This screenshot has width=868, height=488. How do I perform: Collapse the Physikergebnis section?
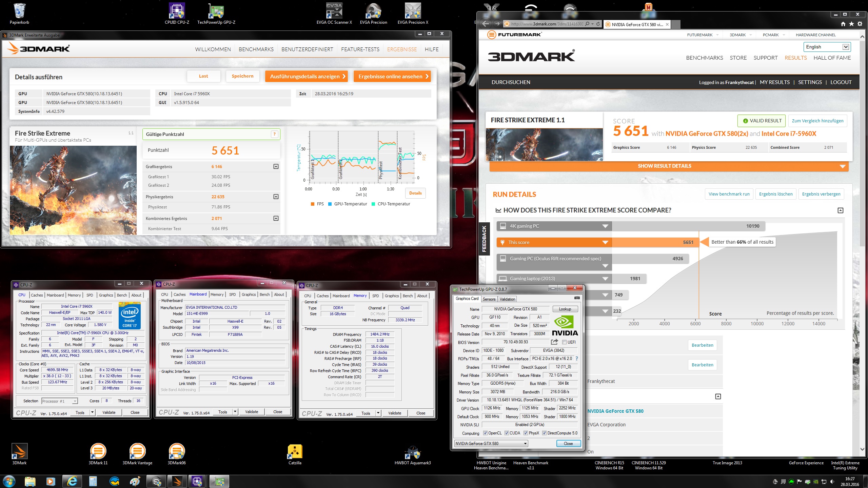coord(276,197)
